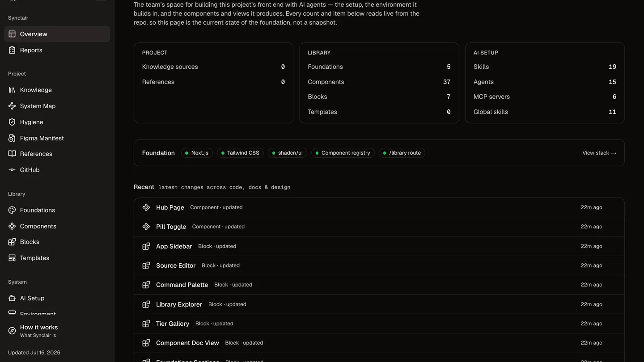Click the Hygiene shield icon
This screenshot has width=644, height=362.
coord(12,122)
